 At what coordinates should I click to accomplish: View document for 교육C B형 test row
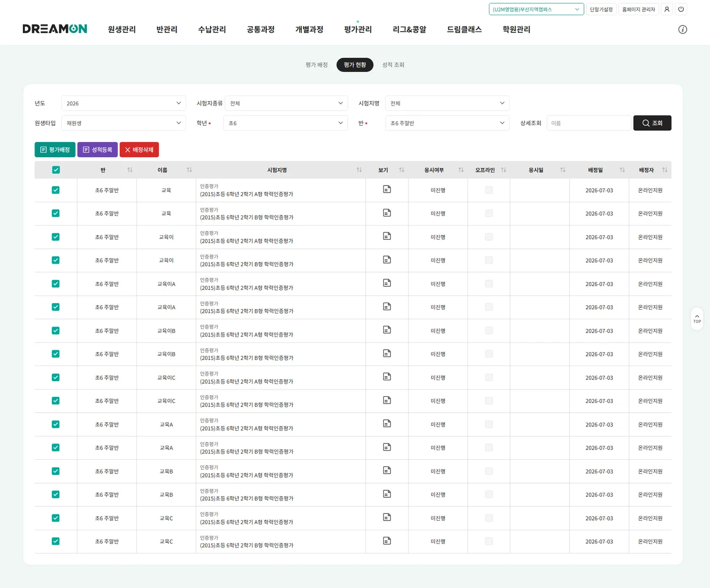(387, 541)
